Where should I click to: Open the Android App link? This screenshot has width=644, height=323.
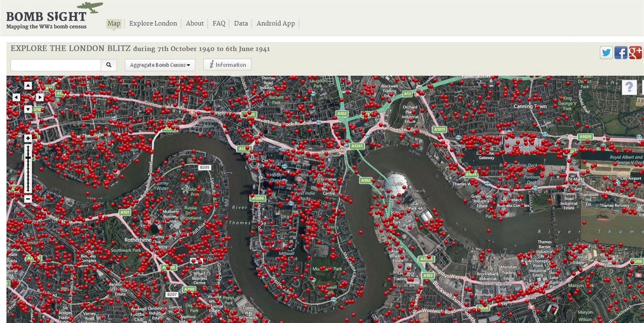276,23
